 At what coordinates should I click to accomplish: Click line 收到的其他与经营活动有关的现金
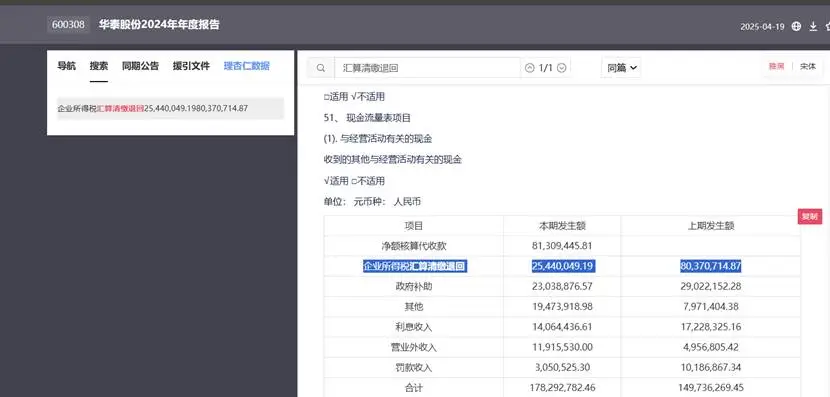point(393,159)
